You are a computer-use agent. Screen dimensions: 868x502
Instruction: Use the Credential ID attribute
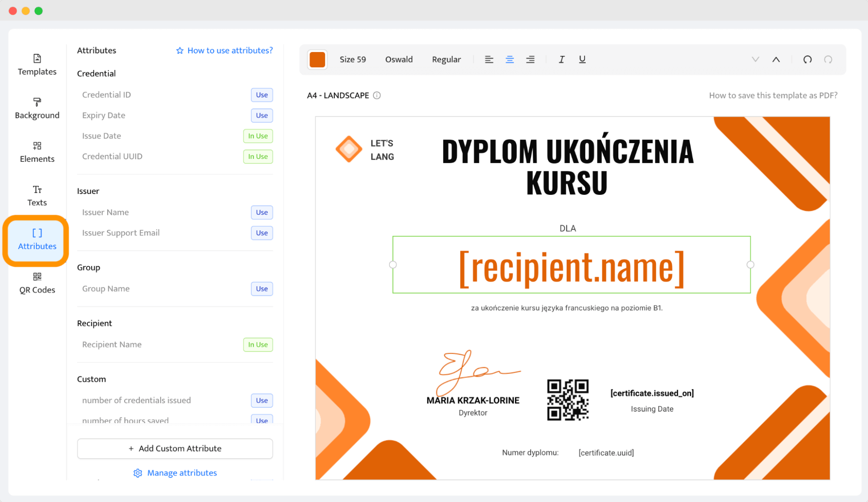[x=262, y=95]
